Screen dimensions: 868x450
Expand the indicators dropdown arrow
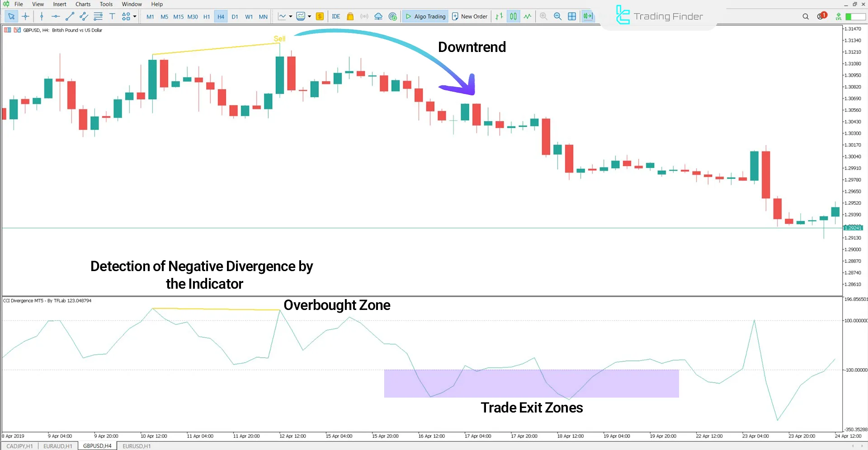tap(310, 16)
